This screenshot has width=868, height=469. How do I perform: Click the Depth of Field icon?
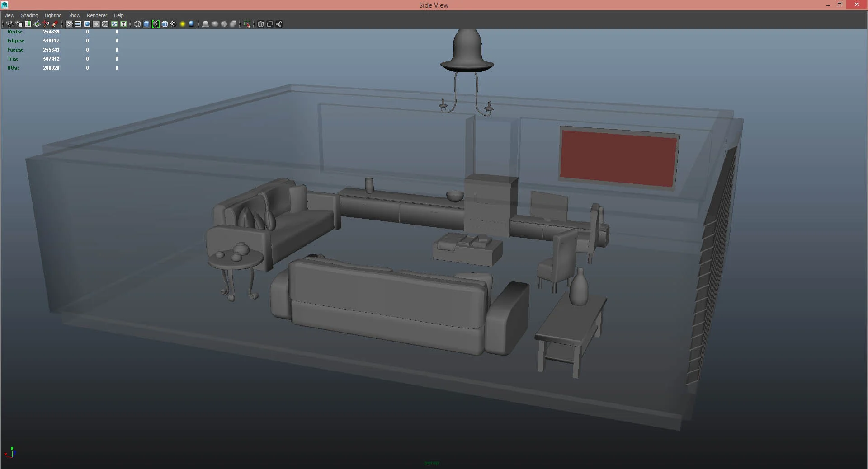pyautogui.click(x=233, y=24)
